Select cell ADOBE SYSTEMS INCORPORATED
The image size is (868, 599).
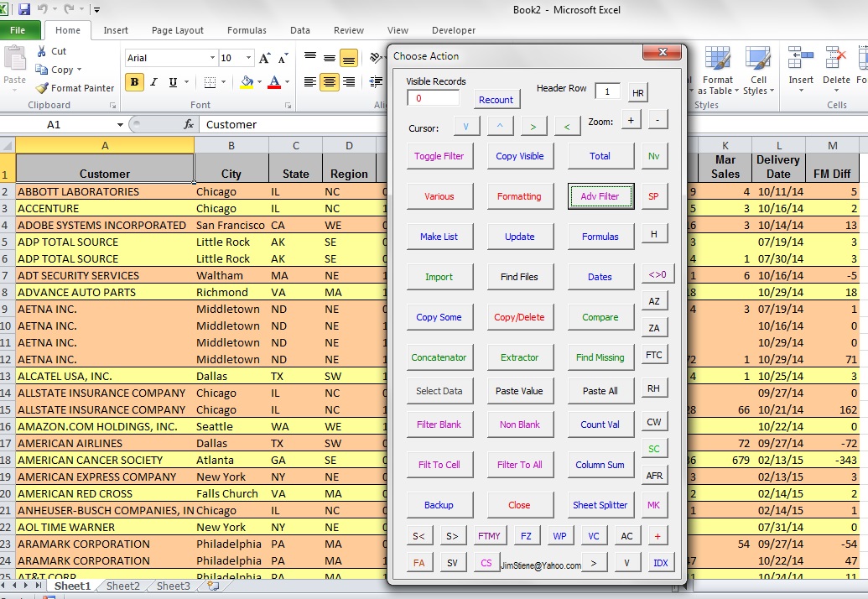tap(105, 226)
